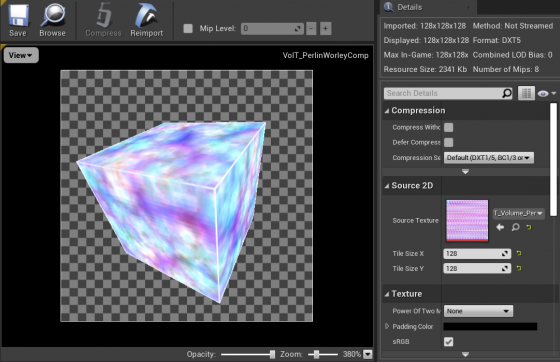Click the Tile Size Y input field
The image size is (560, 362).
coord(477,268)
